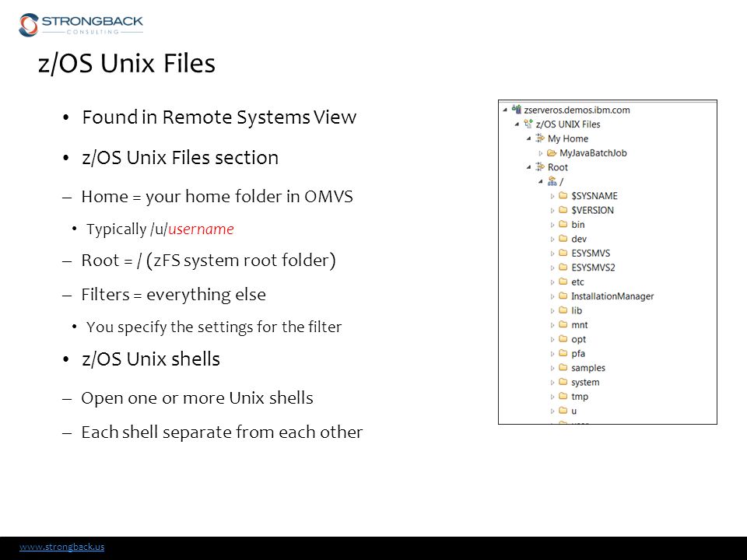
Task: Select the My Home label
Action: [568, 138]
